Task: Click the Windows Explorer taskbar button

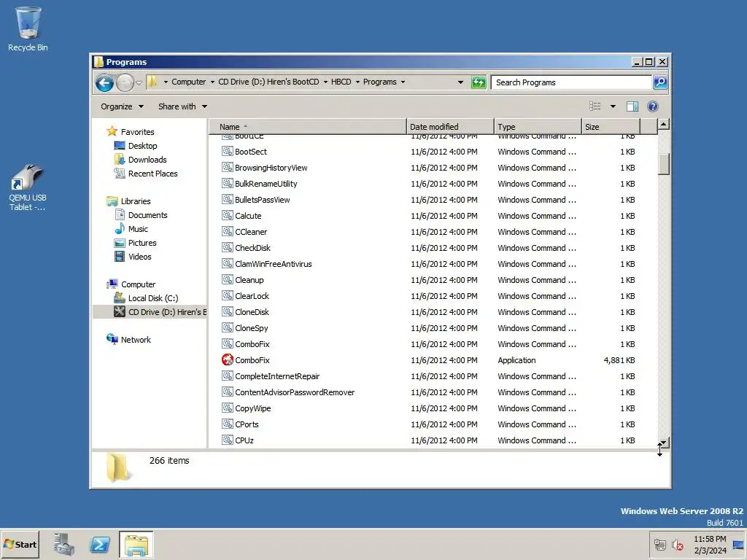Action: 136,544
